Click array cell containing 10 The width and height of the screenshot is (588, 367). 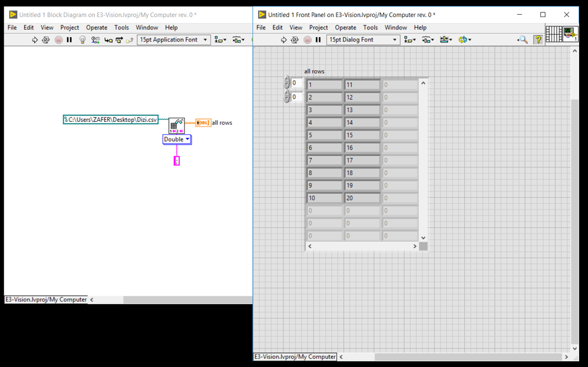(x=325, y=198)
